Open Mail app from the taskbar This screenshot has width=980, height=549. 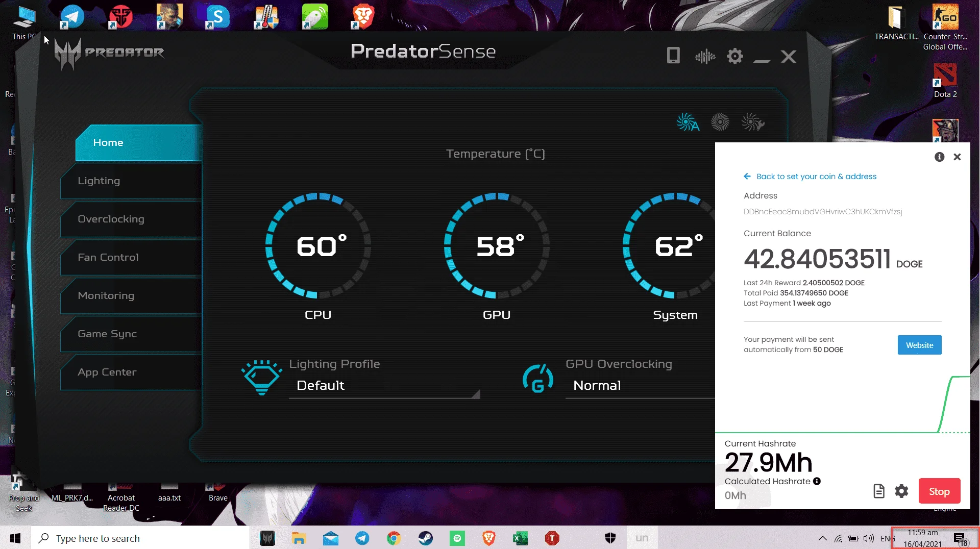pyautogui.click(x=331, y=538)
